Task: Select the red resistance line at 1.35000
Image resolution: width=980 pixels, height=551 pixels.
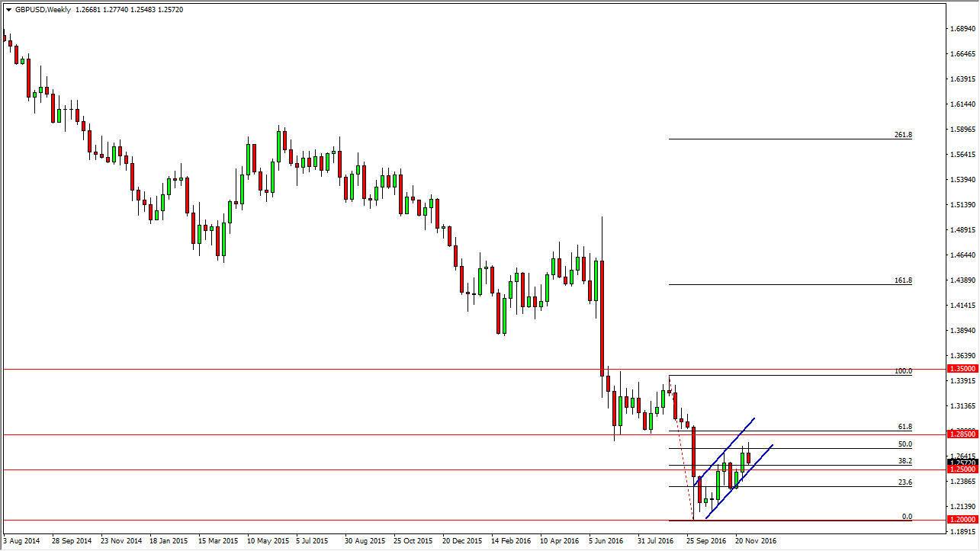Action: pyautogui.click(x=305, y=368)
